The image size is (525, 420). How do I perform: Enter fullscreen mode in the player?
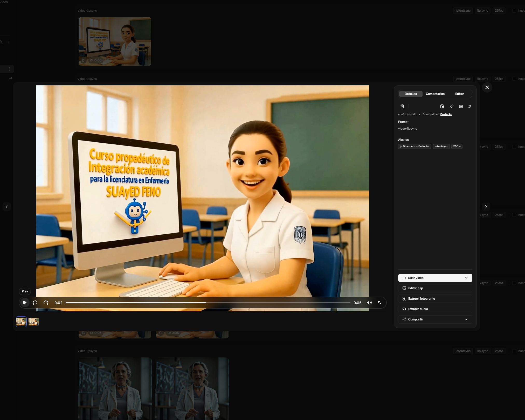coord(380,303)
